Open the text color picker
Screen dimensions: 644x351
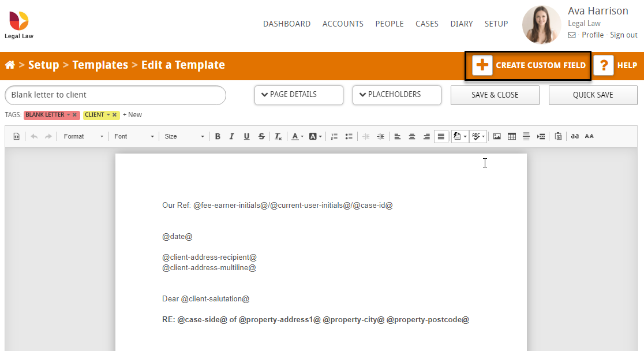pos(296,136)
